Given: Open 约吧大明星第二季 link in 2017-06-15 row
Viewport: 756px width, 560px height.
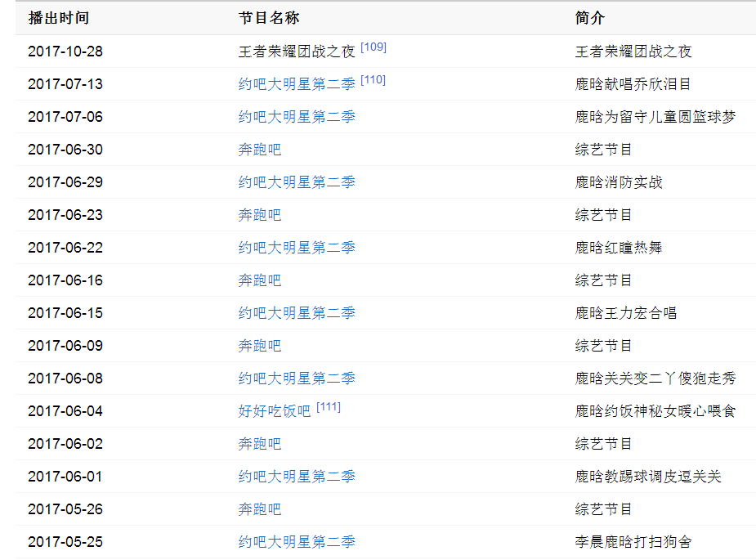Looking at the screenshot, I should click(297, 313).
